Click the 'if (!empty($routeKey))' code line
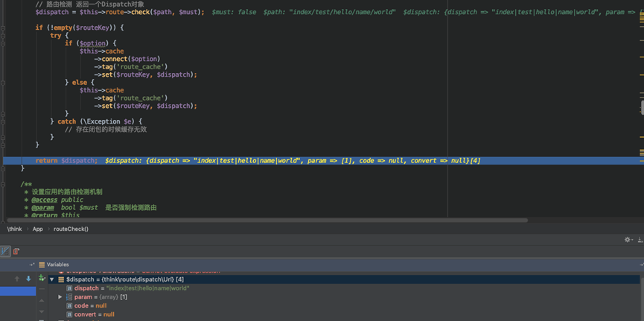644x321 pixels. [x=79, y=28]
